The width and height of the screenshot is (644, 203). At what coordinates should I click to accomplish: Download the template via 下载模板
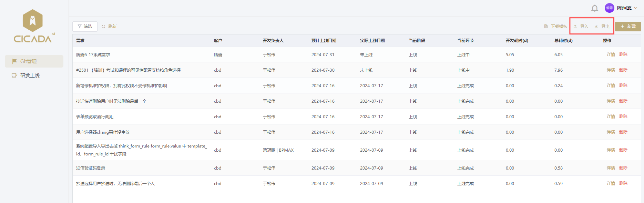[x=555, y=27]
